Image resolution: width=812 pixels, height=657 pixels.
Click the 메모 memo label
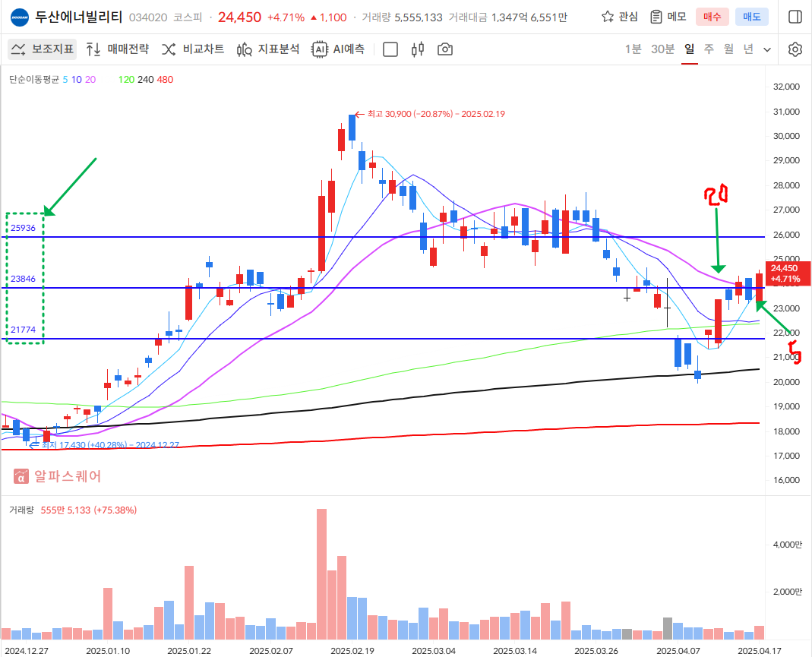click(x=677, y=17)
